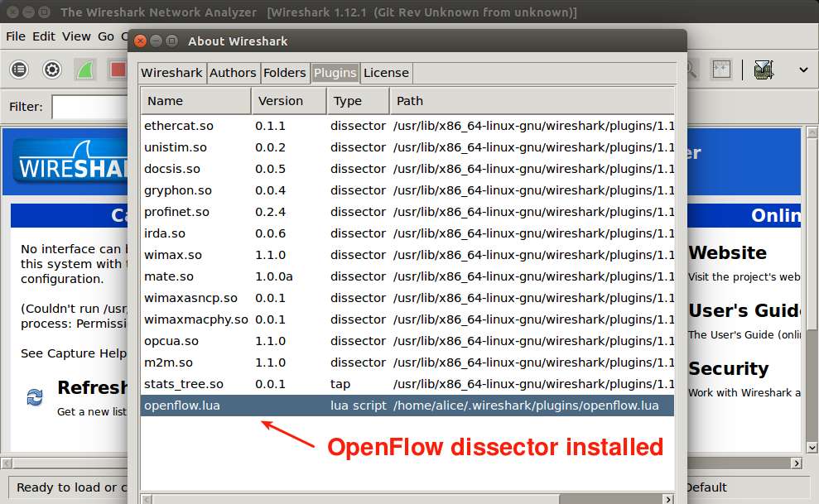Expand the toolbar overflow chevron

[803, 70]
